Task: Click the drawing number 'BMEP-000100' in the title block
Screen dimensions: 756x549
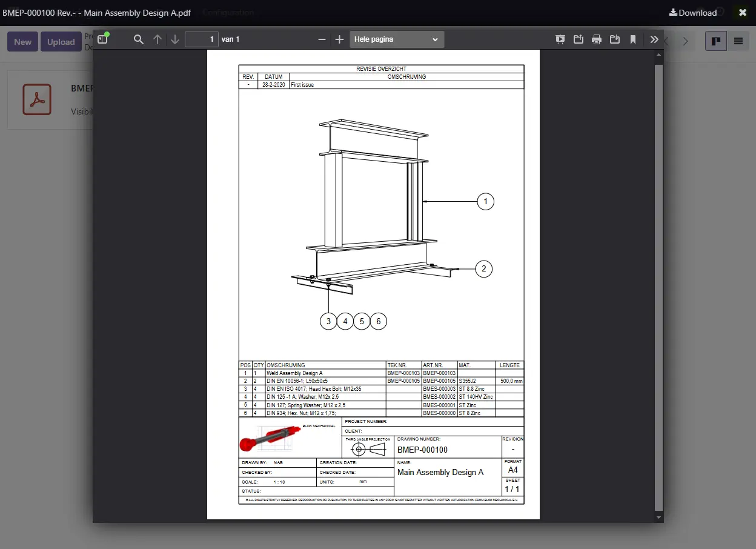Action: pos(422,450)
